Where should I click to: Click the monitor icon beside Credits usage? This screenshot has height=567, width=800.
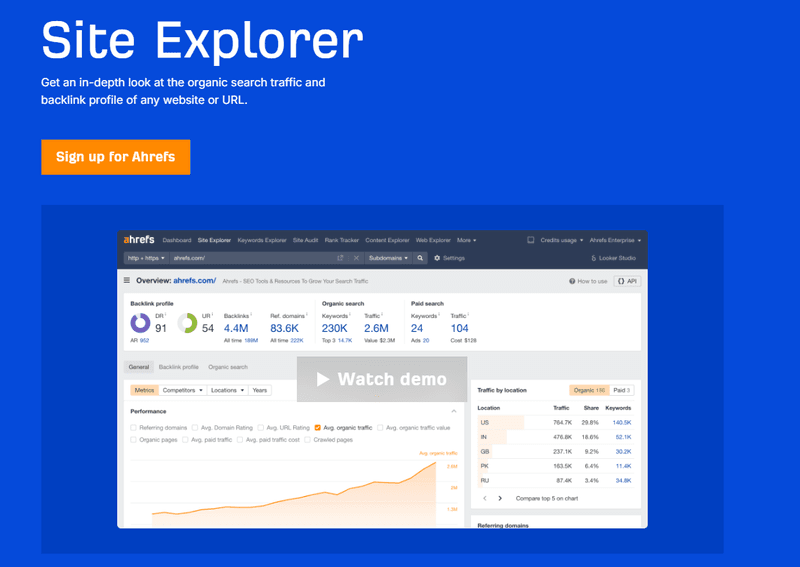coord(531,240)
